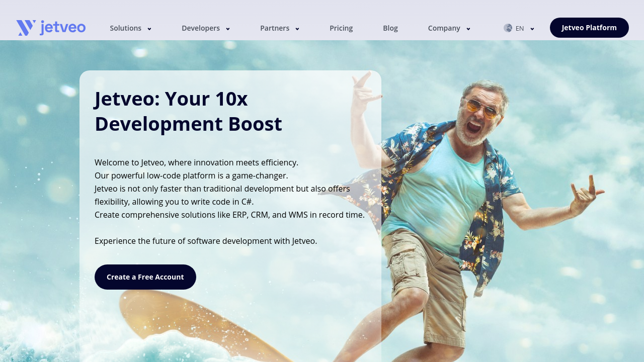Open the Company menu
The image size is (644, 362).
pyautogui.click(x=444, y=28)
